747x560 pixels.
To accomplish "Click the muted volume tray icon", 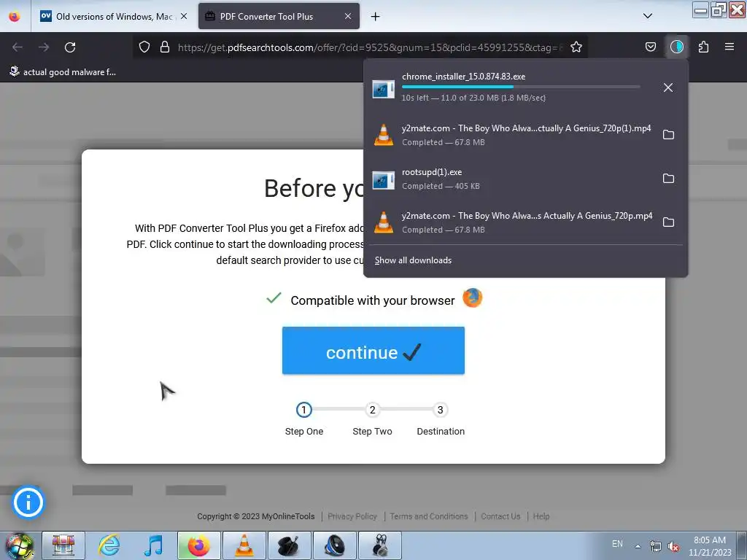I will (673, 546).
